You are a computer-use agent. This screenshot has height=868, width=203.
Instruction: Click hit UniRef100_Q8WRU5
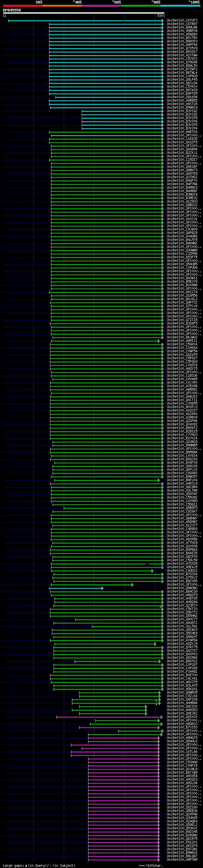182,693
